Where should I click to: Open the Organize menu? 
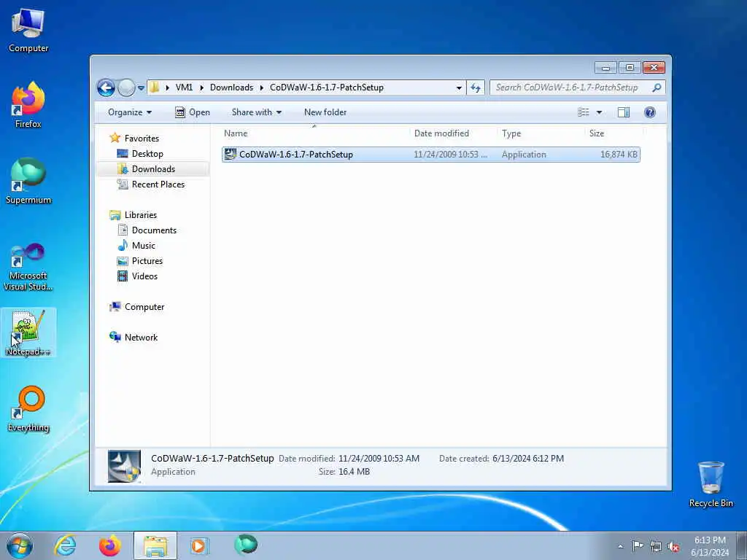point(130,112)
